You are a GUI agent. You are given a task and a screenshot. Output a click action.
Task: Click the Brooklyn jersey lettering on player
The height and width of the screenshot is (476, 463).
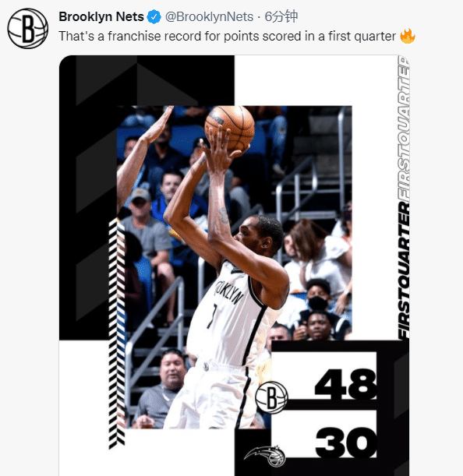(228, 292)
